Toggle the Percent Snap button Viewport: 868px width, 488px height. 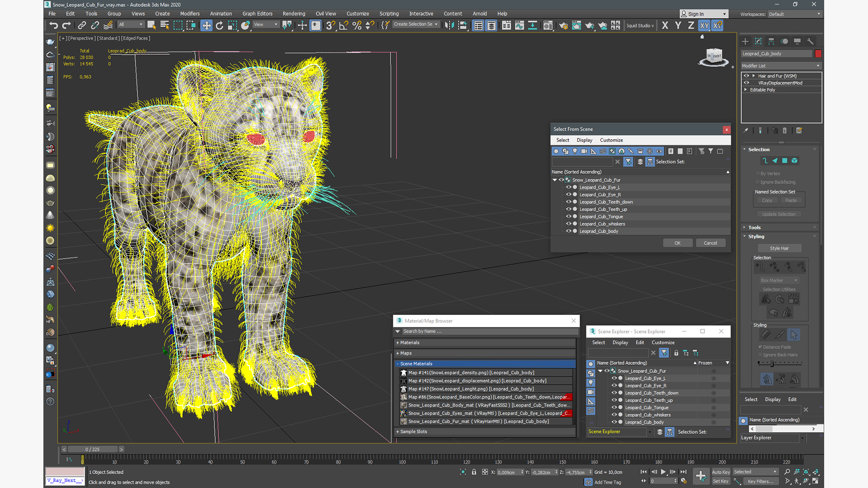tap(357, 25)
